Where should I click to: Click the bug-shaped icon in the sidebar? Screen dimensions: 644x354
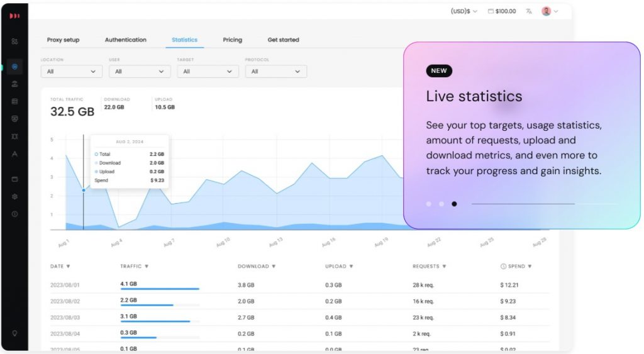[15, 136]
